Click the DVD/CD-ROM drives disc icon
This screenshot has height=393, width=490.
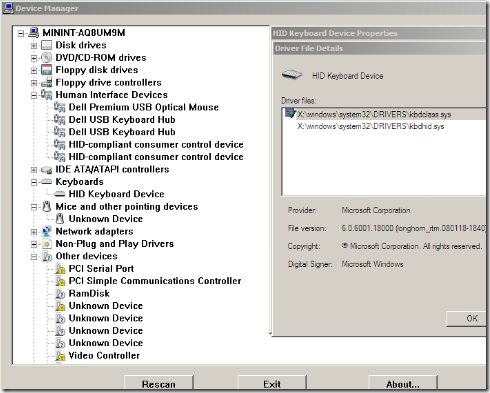[x=46, y=57]
